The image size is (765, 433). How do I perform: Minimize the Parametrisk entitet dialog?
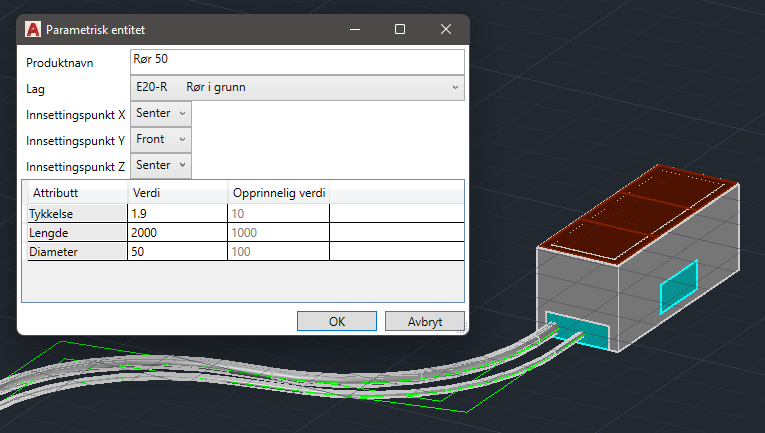[354, 30]
